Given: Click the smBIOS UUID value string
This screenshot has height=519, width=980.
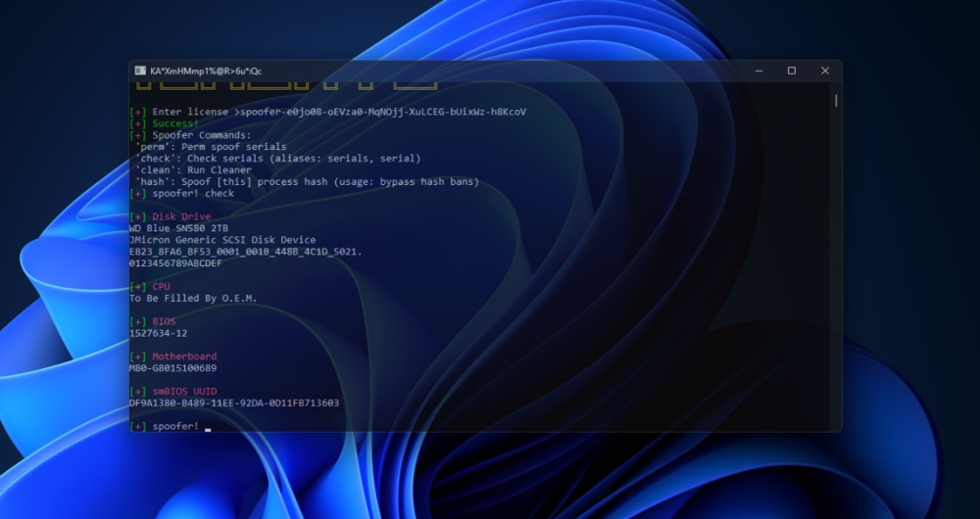Looking at the screenshot, I should click(x=234, y=402).
